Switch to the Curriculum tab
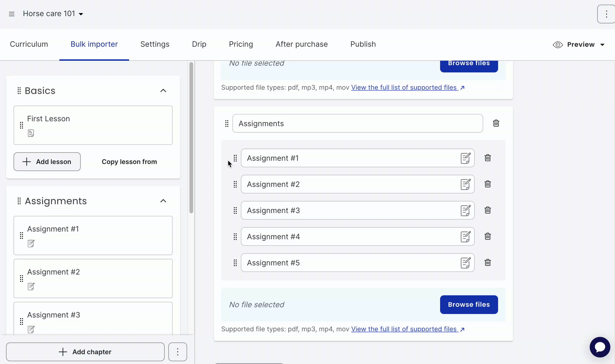This screenshot has width=615, height=364. [x=29, y=44]
